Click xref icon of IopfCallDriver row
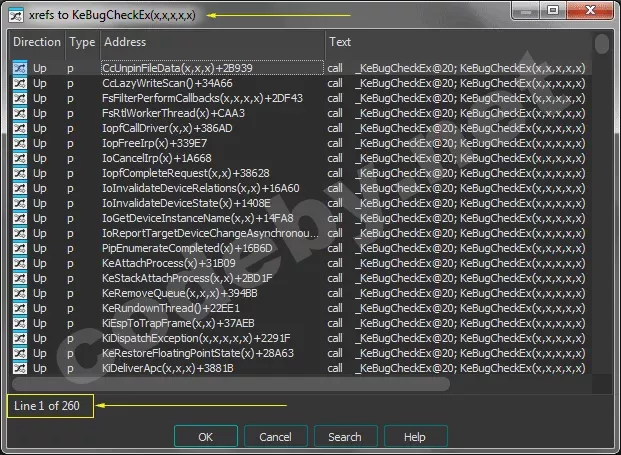 tap(20, 128)
